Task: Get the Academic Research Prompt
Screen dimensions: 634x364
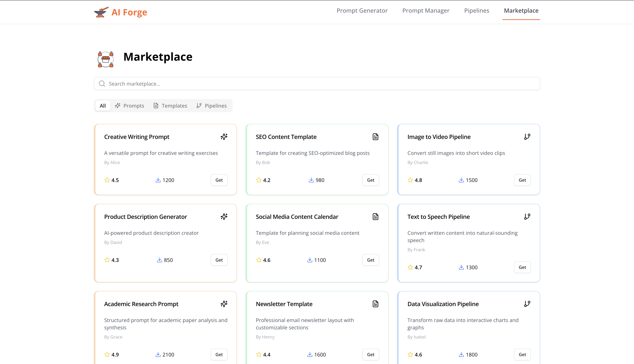Action: point(219,354)
